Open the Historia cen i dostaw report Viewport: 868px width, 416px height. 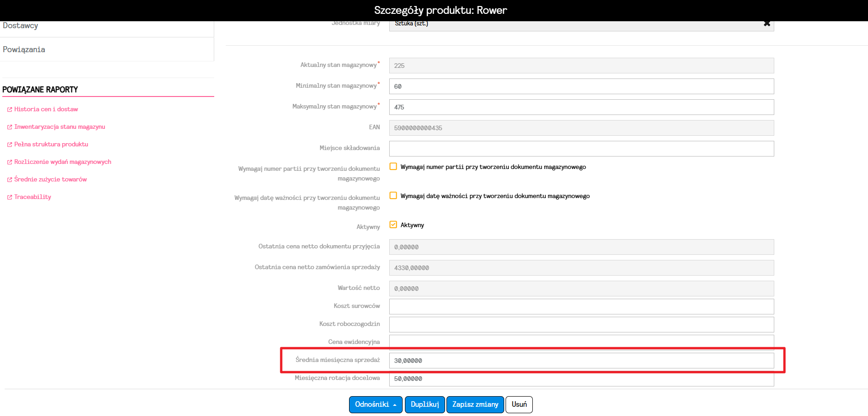tap(46, 109)
